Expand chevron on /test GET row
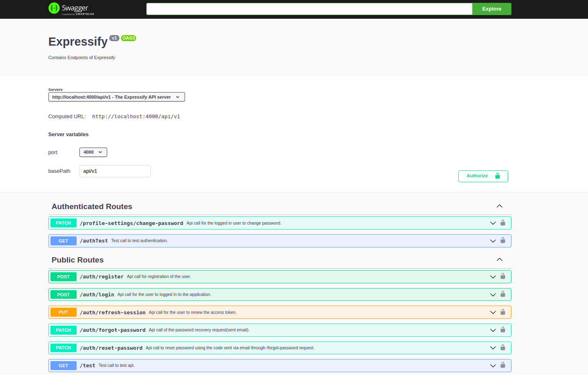This screenshot has height=375, width=588. 493,366
